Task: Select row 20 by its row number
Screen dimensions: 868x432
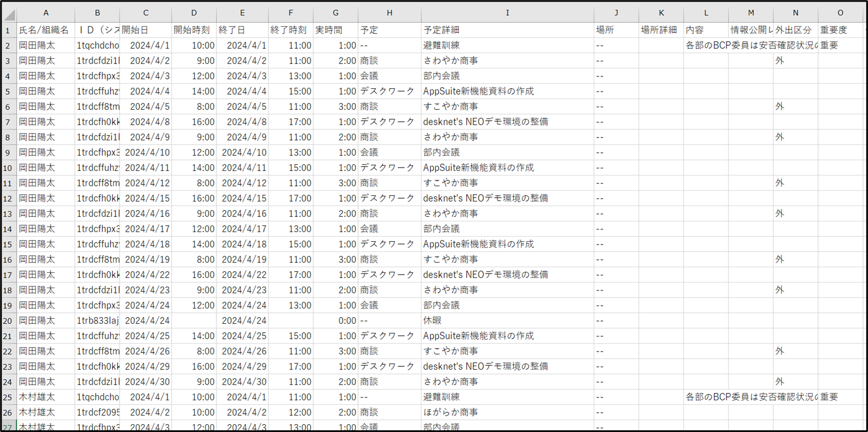Action: 8,320
